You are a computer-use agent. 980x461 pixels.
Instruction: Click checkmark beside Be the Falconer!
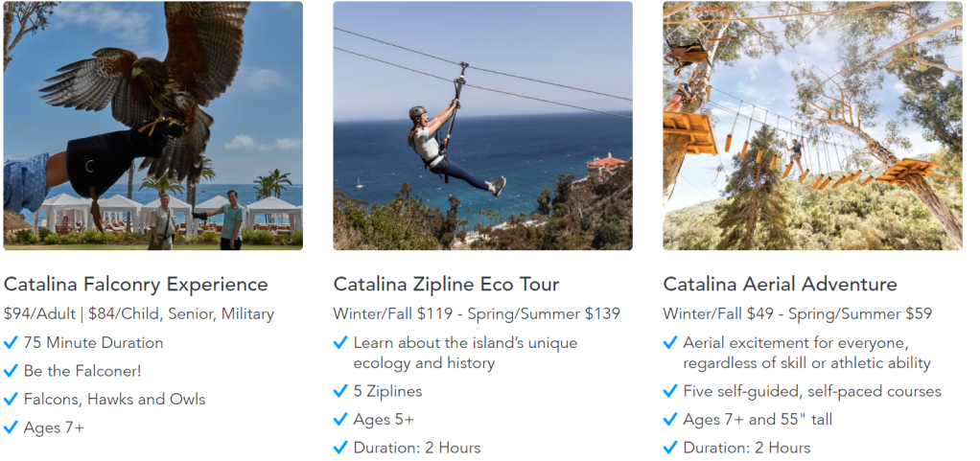[11, 371]
